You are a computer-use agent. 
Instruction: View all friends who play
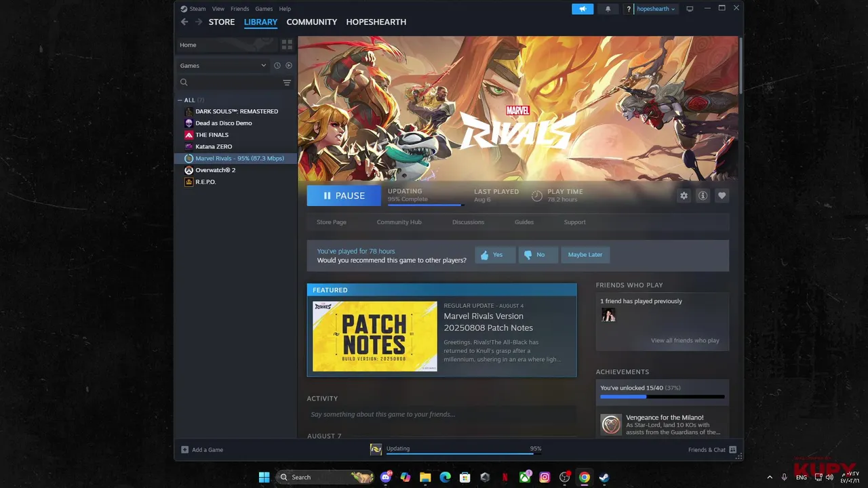(x=685, y=341)
